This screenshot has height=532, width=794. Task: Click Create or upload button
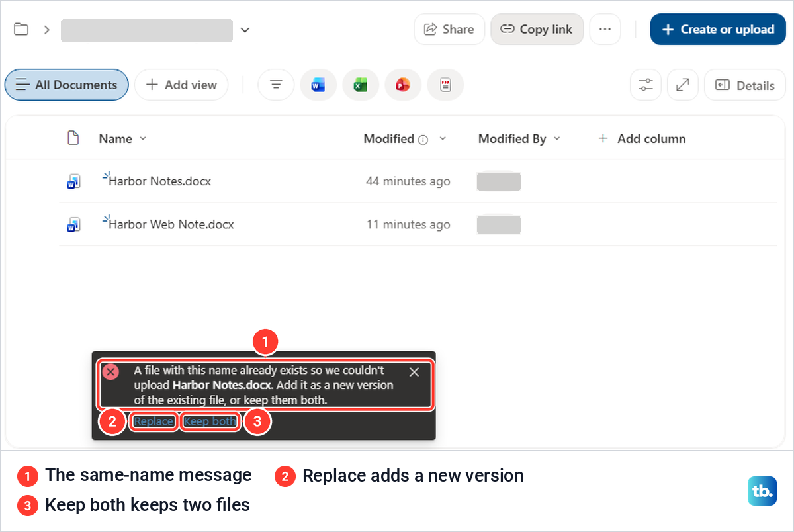click(x=718, y=29)
